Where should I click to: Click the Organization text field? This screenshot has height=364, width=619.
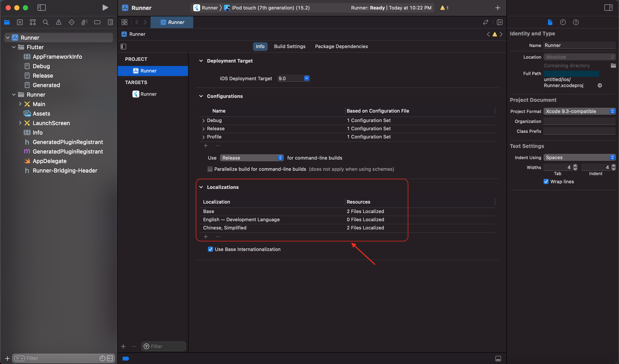[580, 121]
